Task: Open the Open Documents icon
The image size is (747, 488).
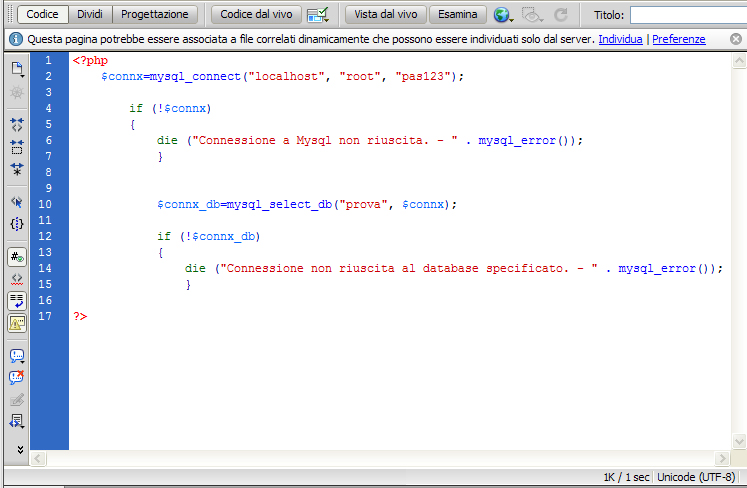Action: 17,70
